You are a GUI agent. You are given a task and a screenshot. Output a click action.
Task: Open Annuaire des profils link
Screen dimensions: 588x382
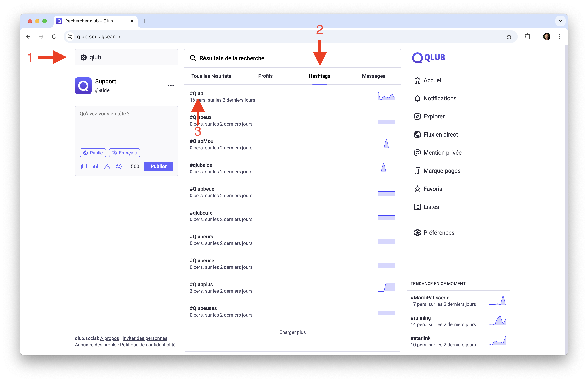point(96,345)
